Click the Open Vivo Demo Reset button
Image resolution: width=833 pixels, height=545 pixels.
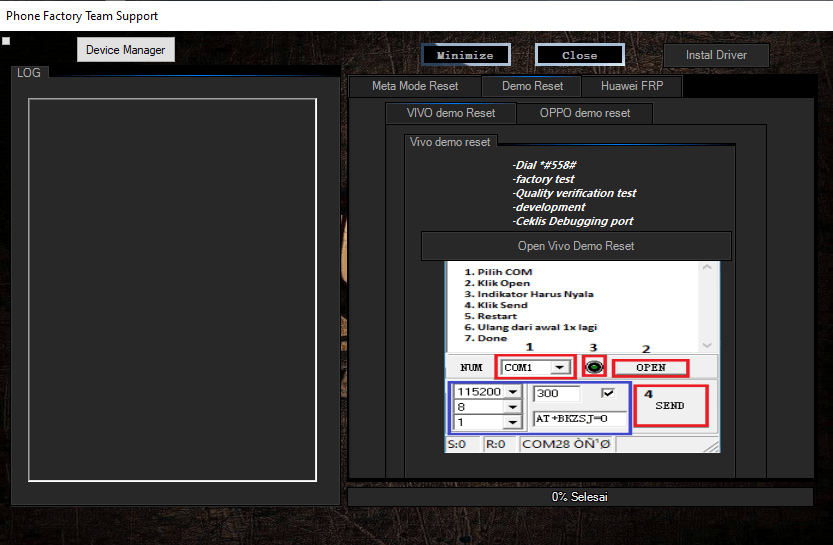point(576,246)
